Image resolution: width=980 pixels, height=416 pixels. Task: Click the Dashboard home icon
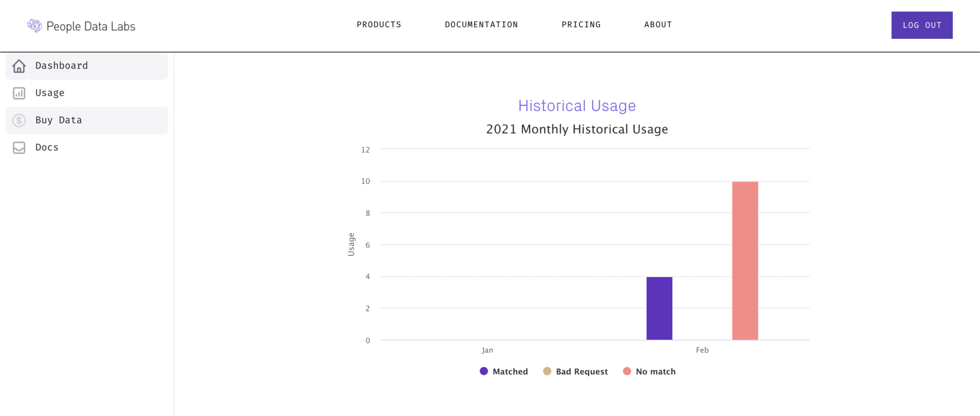[19, 66]
